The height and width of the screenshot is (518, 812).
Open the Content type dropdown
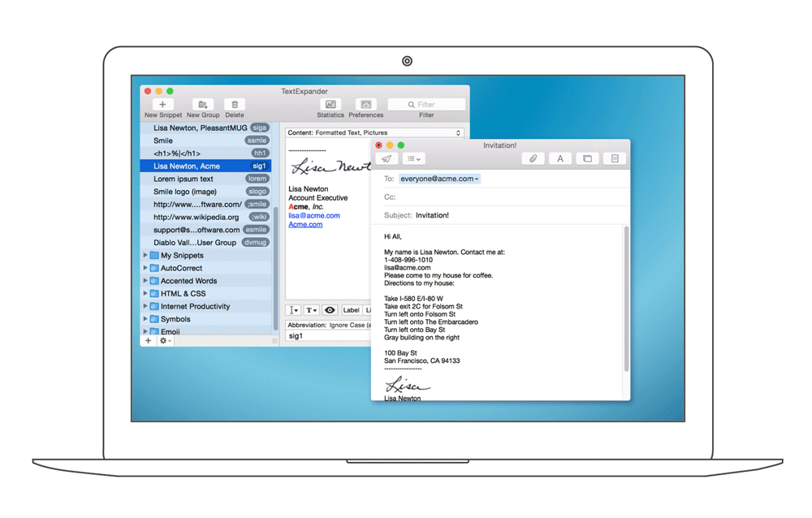374,132
